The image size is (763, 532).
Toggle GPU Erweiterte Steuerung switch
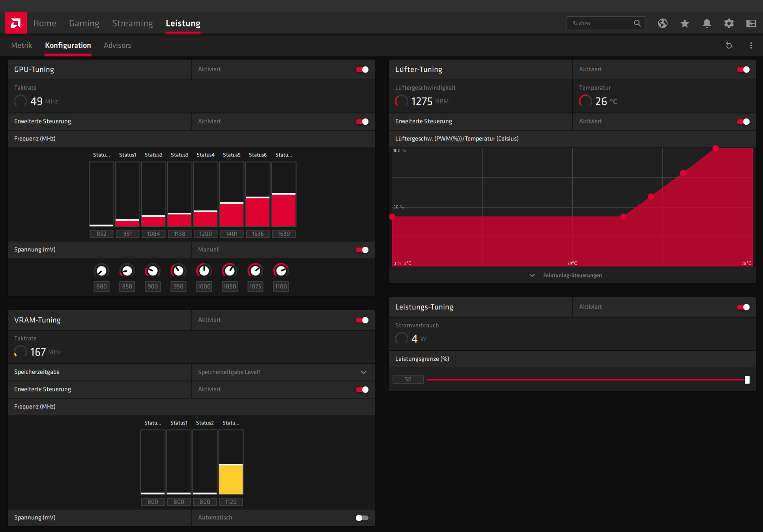pos(362,122)
